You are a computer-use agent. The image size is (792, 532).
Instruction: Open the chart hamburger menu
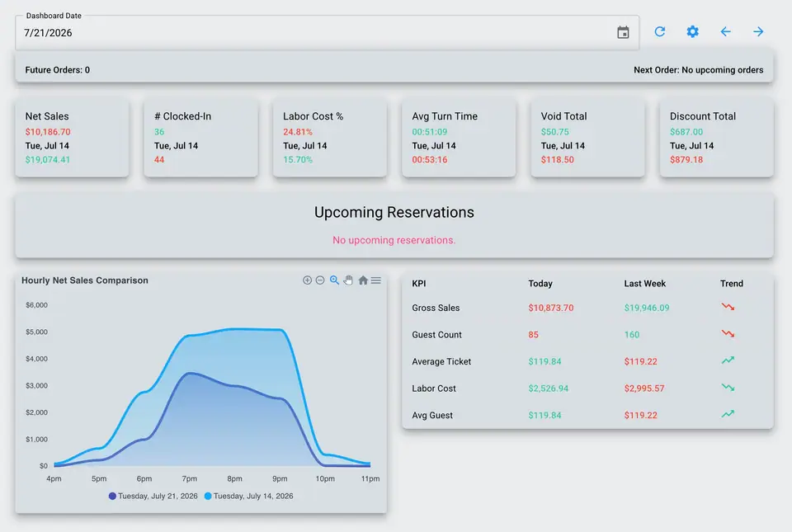pos(376,280)
